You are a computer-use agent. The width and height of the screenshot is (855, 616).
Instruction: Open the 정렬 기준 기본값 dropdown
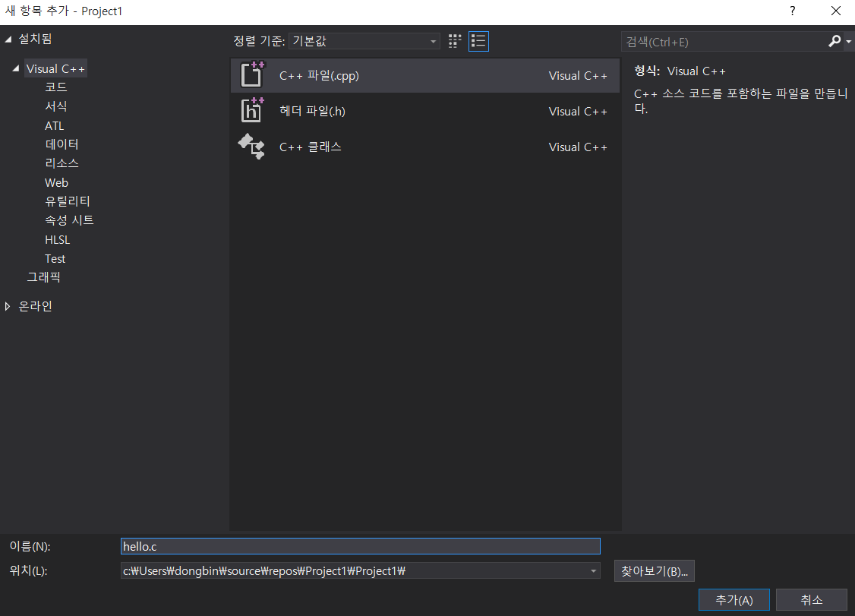click(x=364, y=42)
